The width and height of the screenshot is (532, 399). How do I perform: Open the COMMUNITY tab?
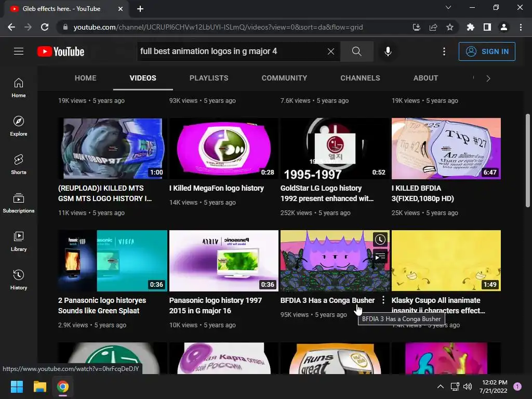[284, 78]
